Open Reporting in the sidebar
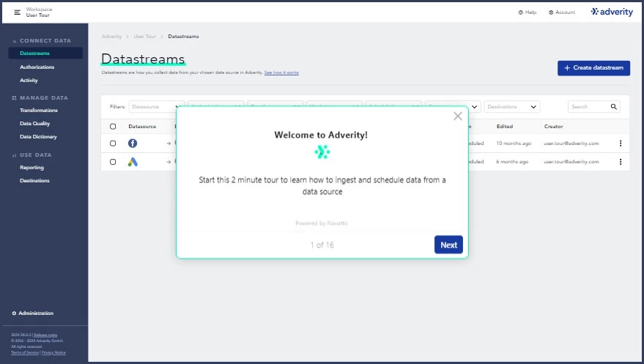 32,168
